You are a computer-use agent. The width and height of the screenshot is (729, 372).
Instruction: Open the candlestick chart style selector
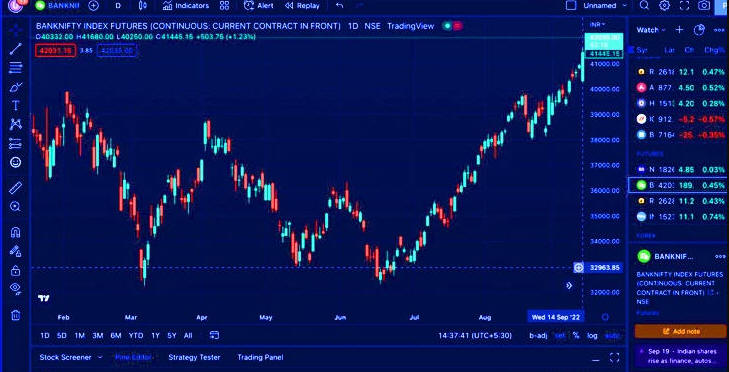point(143,6)
